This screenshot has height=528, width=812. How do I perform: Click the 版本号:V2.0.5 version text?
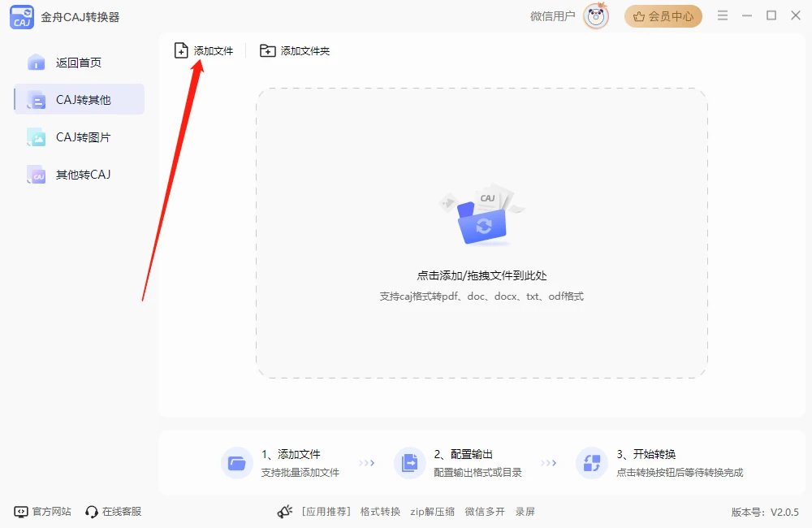tap(765, 513)
